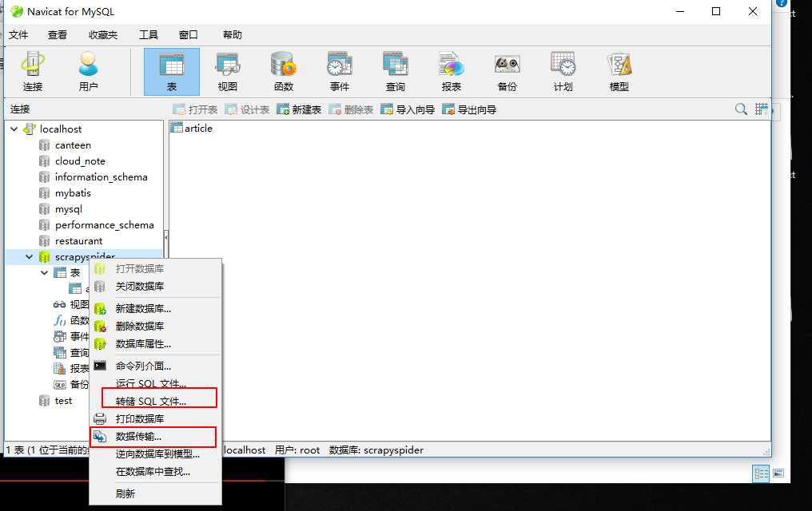
Task: Select the Query (查询) toolbar icon
Action: [395, 72]
